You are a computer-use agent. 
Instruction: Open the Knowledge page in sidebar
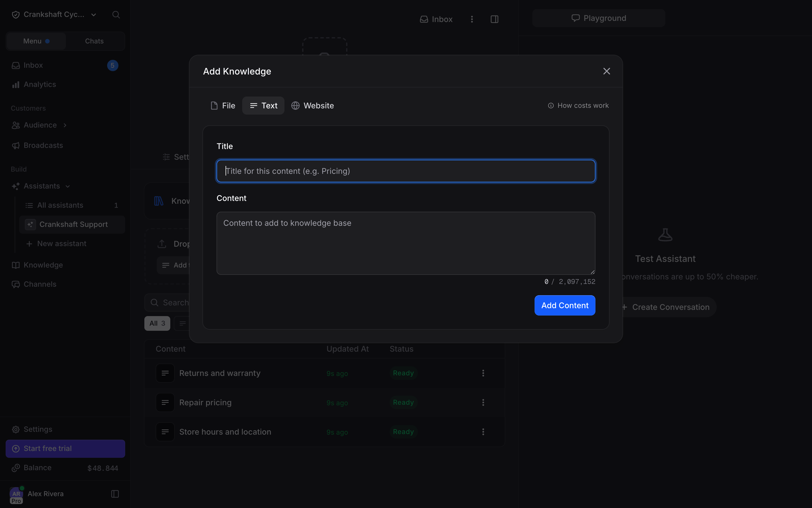coord(65,265)
